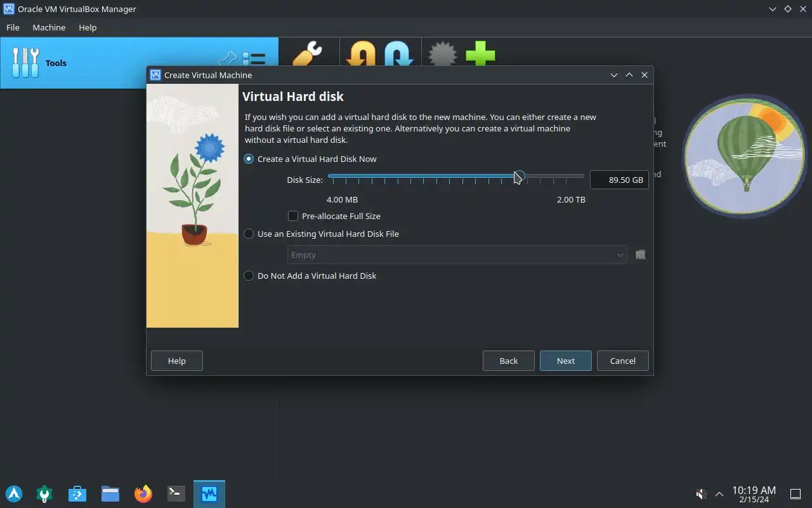Open the green settings tool in taskbar

point(44,493)
